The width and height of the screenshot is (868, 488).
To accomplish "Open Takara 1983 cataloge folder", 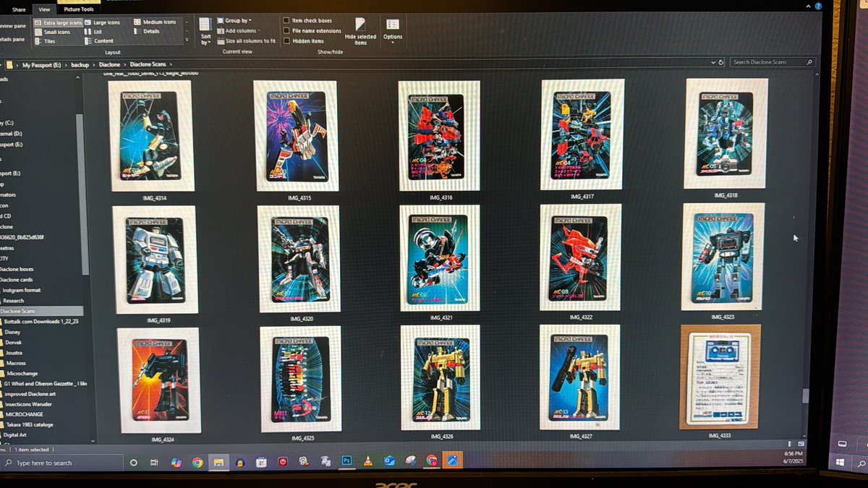I will 29,424.
